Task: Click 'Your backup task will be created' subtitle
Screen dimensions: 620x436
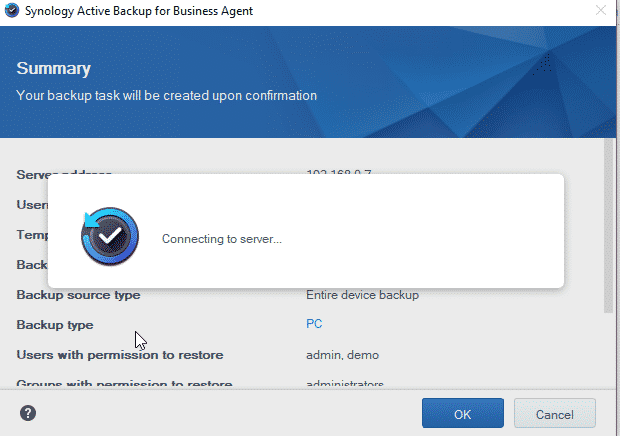Action: tap(166, 95)
